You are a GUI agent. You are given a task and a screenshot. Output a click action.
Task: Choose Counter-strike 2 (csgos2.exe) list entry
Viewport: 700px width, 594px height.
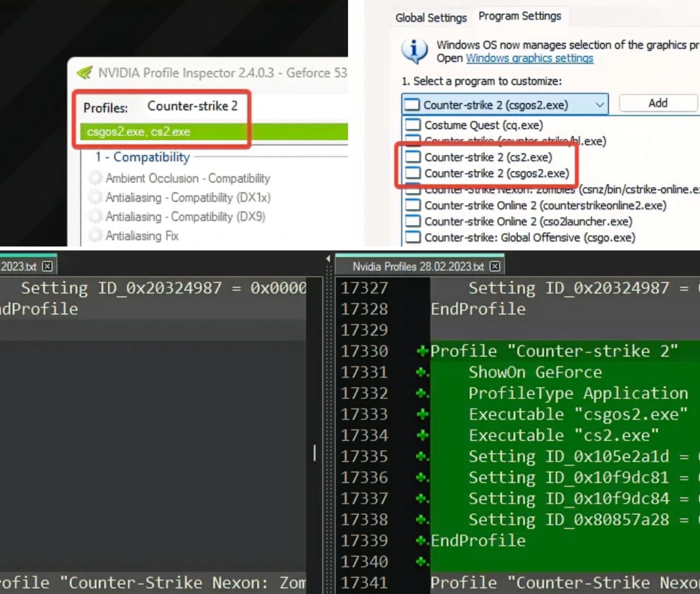click(497, 173)
